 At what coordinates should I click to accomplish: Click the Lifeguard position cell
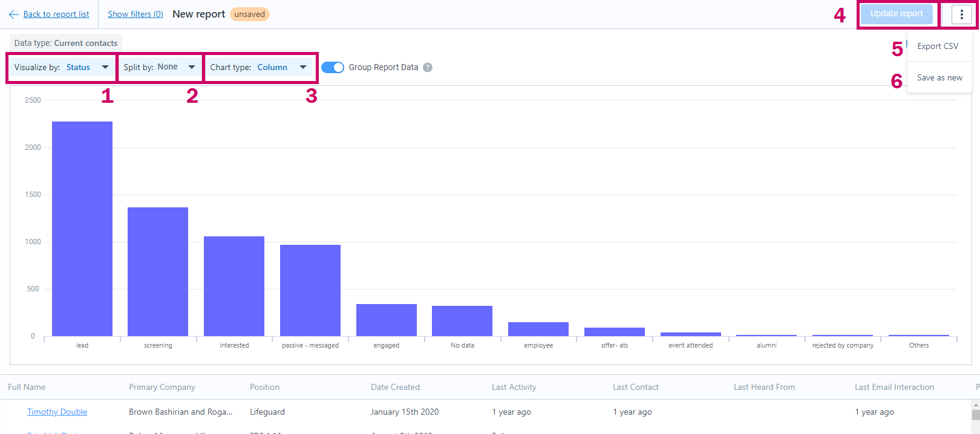267,412
